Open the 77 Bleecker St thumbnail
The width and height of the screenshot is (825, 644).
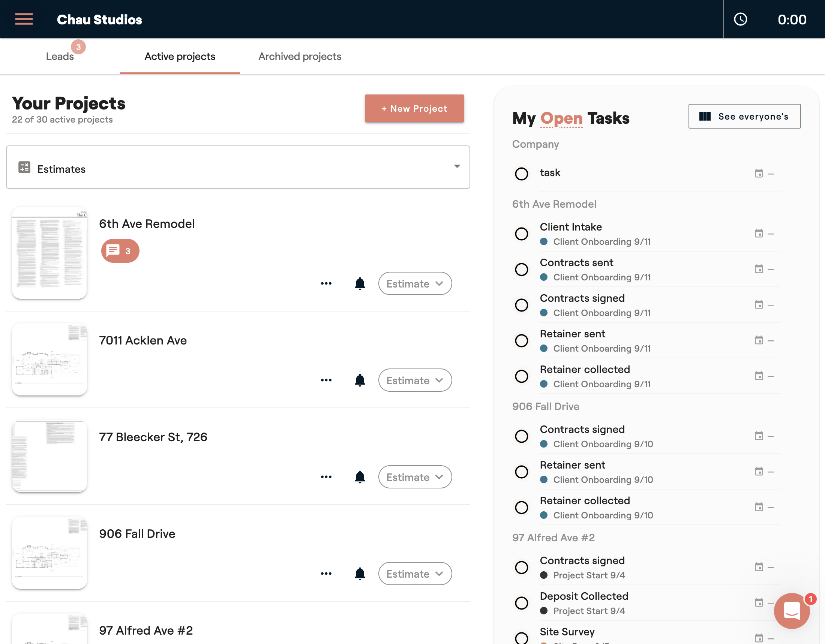click(x=49, y=456)
